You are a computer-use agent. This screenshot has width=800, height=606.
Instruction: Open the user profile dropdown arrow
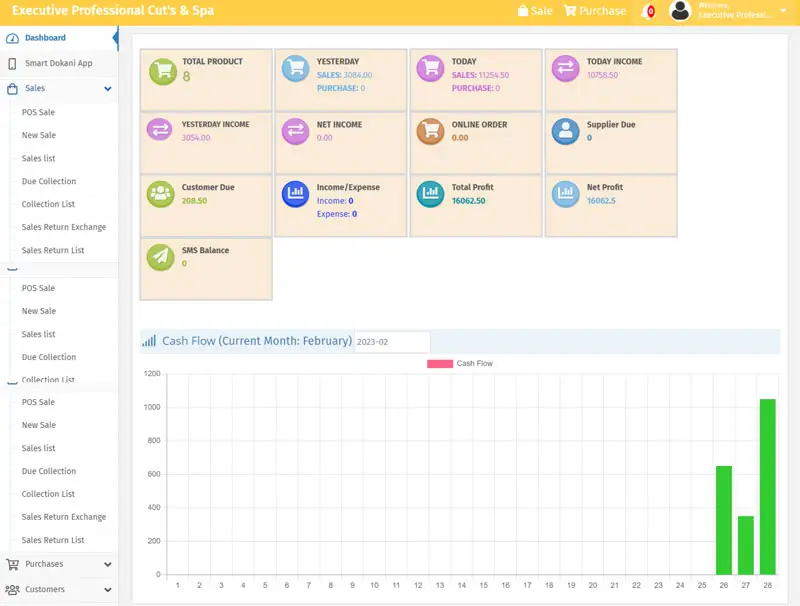point(782,11)
